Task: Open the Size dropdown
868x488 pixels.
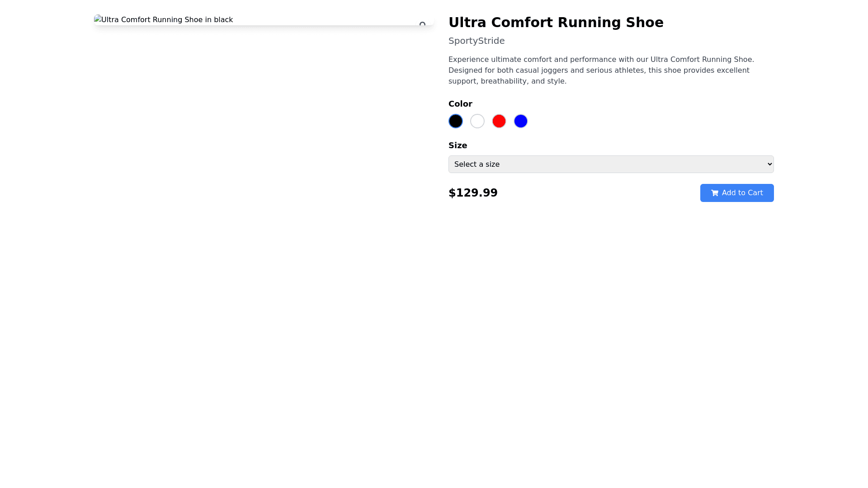Action: [610, 164]
